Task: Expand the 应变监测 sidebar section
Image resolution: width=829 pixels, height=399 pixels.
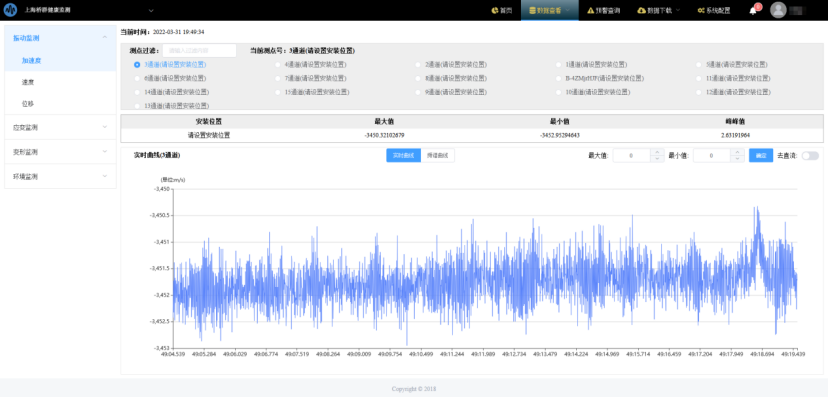Action: pos(60,127)
